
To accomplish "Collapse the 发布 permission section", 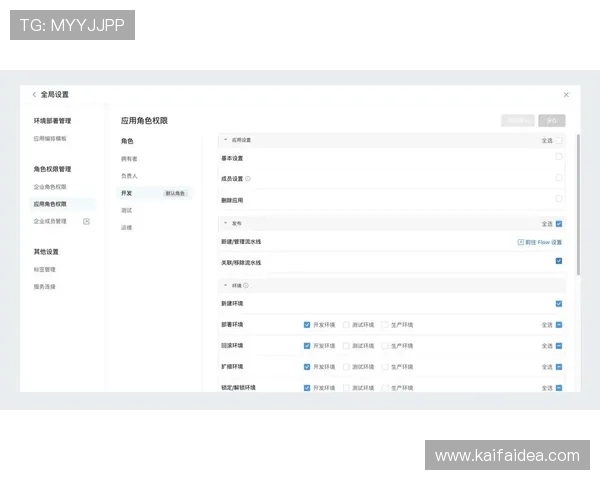I will [x=225, y=223].
